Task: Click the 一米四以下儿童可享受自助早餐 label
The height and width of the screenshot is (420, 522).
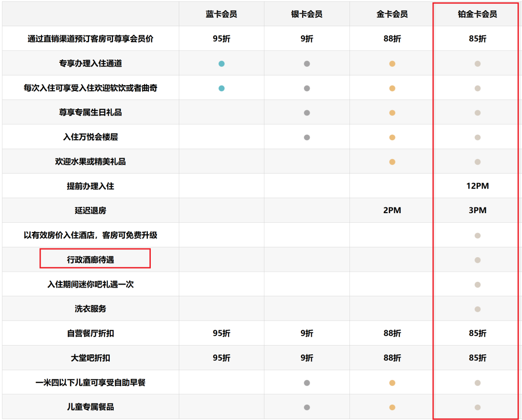Action: pos(90,383)
